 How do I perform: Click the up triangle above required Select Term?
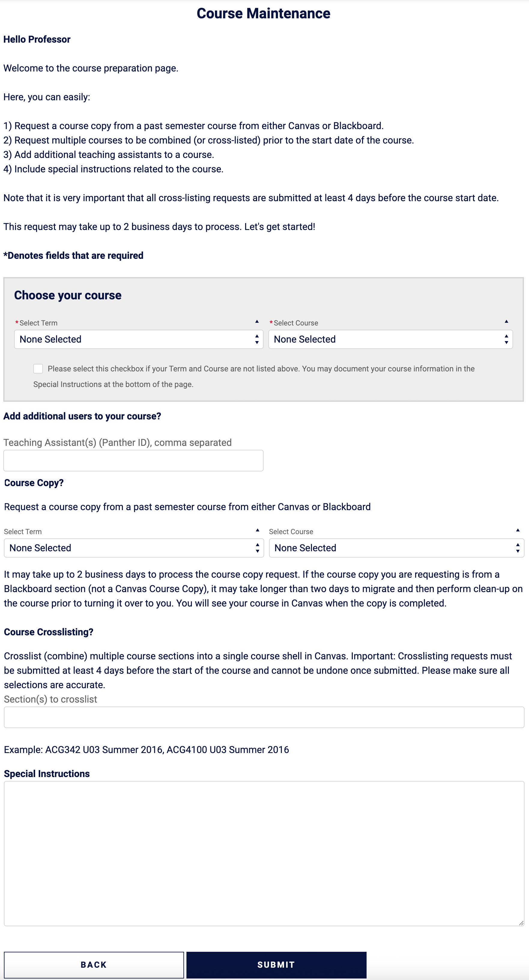(x=258, y=321)
